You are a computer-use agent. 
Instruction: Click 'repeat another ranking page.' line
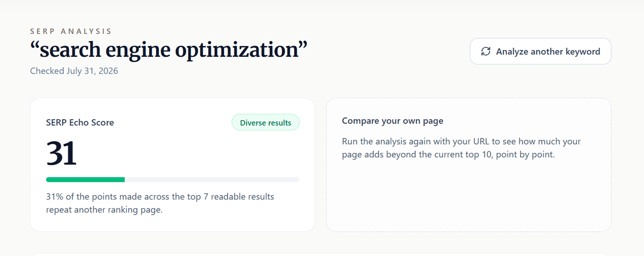[104, 210]
